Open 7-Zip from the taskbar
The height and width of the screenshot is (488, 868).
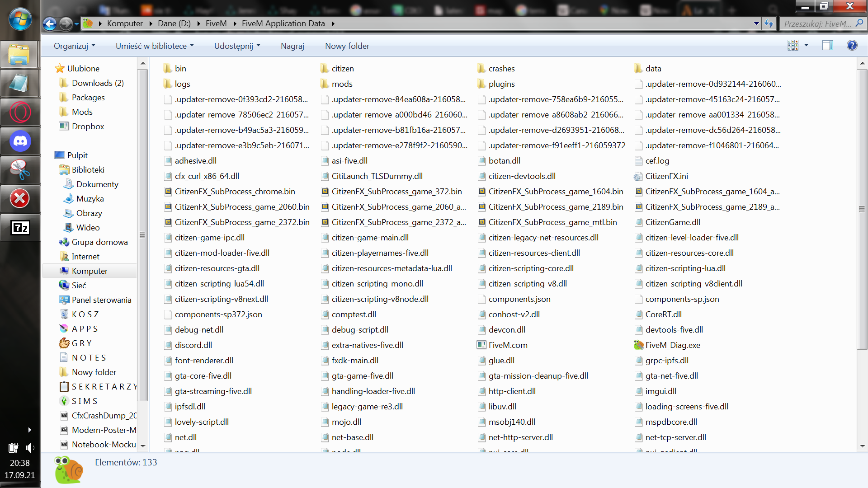(x=20, y=227)
